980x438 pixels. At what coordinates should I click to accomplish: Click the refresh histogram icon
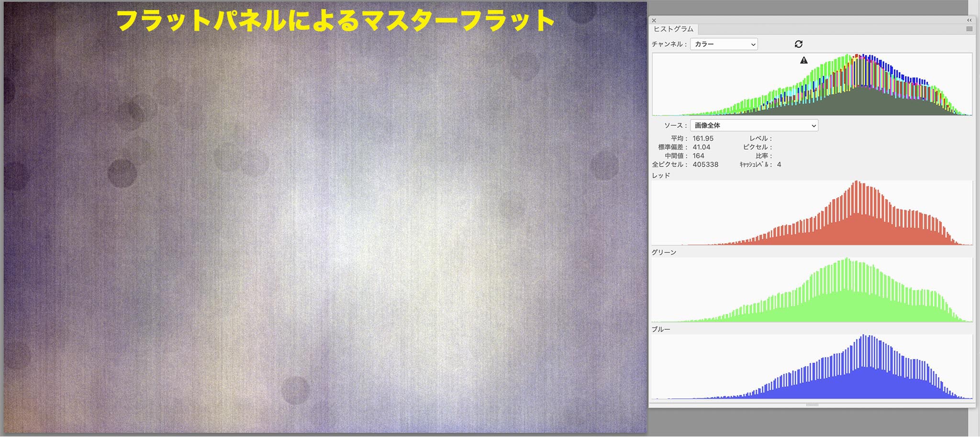click(x=799, y=44)
